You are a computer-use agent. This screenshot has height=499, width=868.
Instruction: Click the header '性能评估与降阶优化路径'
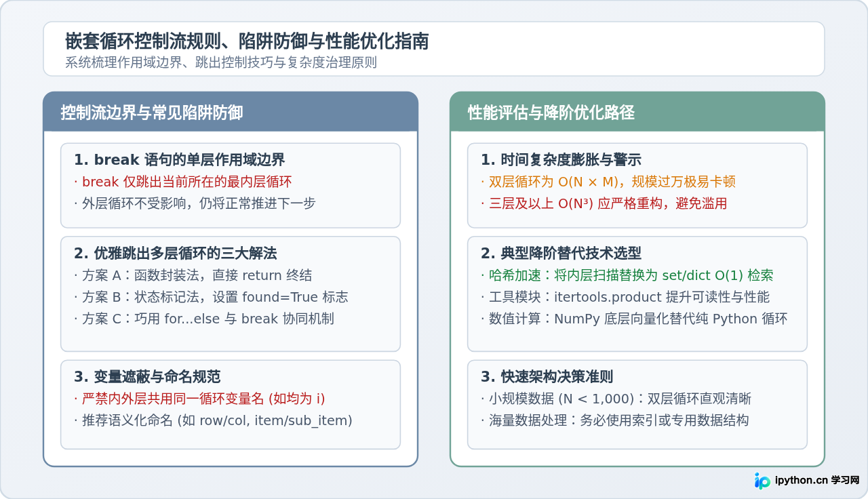coord(551,113)
